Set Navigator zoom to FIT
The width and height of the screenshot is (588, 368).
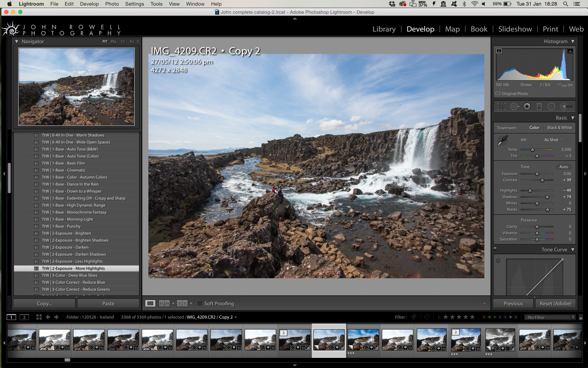[x=105, y=41]
